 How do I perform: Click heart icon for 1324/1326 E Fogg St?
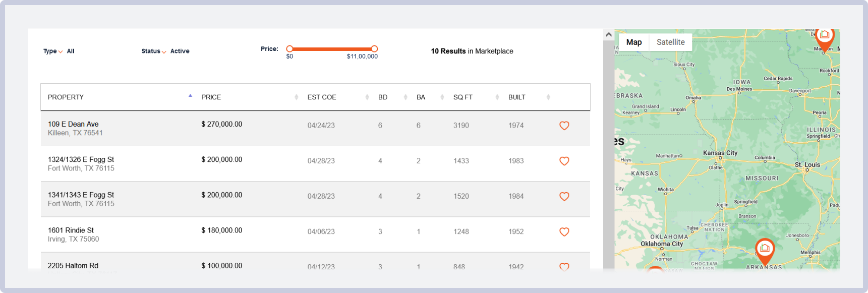(x=564, y=161)
